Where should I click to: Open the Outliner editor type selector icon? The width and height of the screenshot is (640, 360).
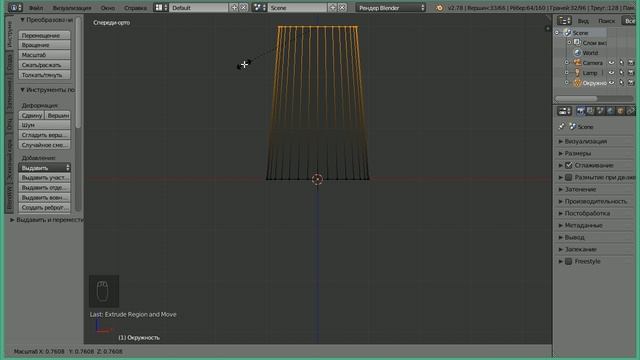564,20
